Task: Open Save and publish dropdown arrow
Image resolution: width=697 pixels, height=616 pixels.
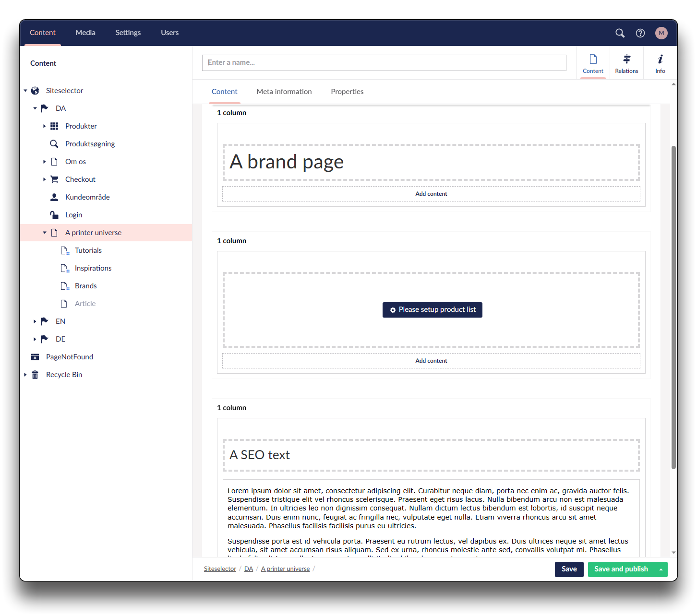Action: point(661,569)
